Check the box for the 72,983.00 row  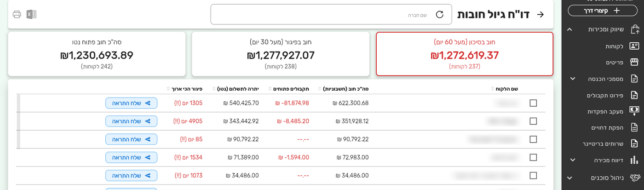click(533, 157)
